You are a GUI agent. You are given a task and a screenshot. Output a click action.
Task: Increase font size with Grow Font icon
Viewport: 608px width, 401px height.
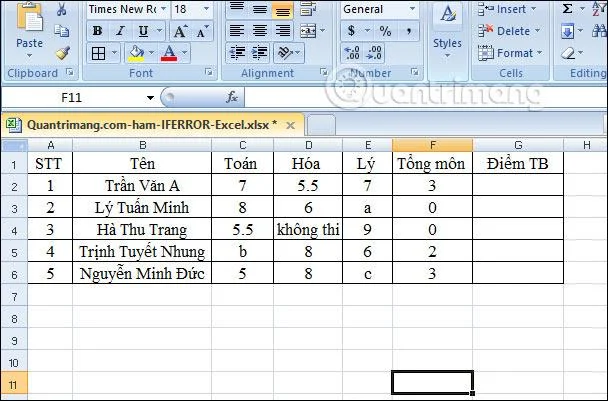[180, 31]
